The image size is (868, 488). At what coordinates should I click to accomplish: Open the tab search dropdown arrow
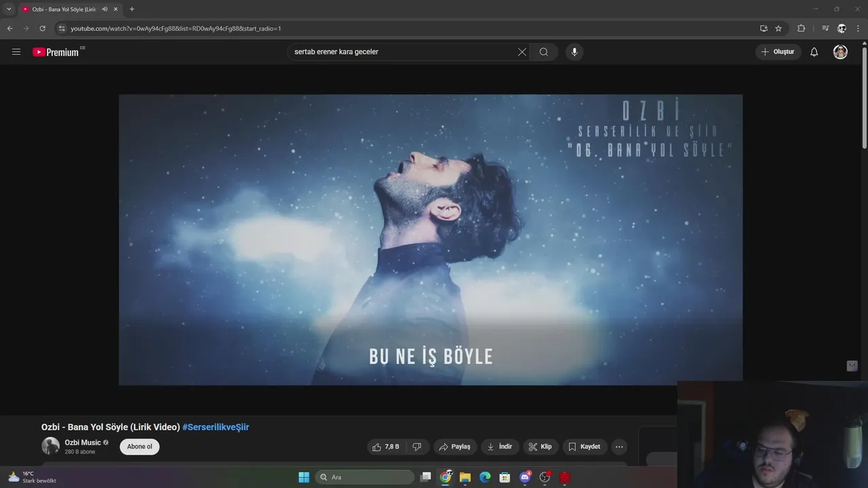9,9
